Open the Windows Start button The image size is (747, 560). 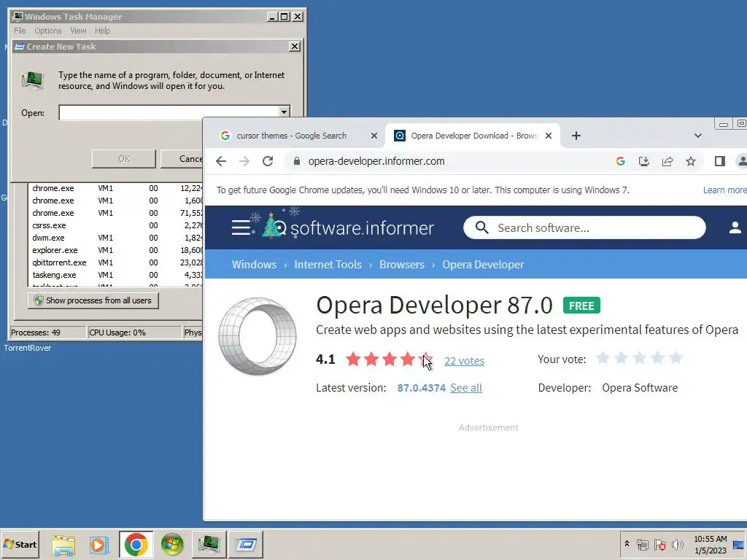point(20,544)
